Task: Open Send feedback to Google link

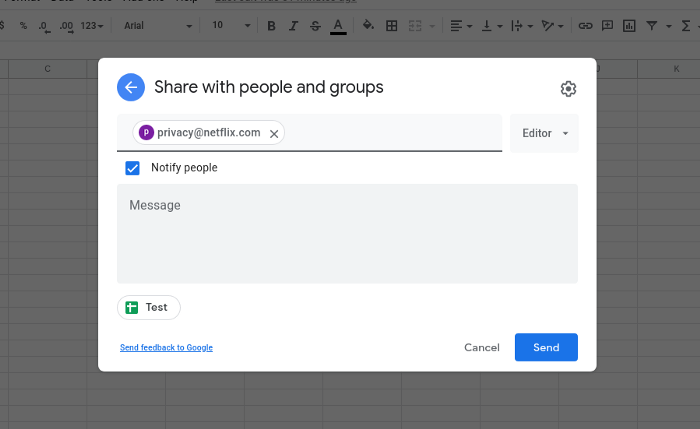Action: click(x=166, y=348)
